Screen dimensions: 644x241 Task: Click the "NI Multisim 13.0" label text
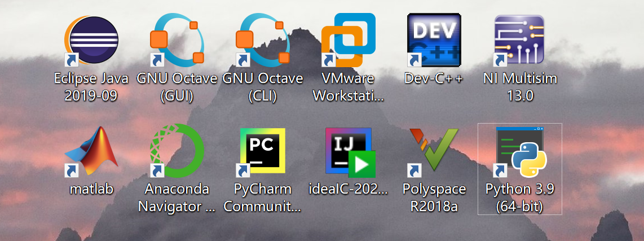520,87
